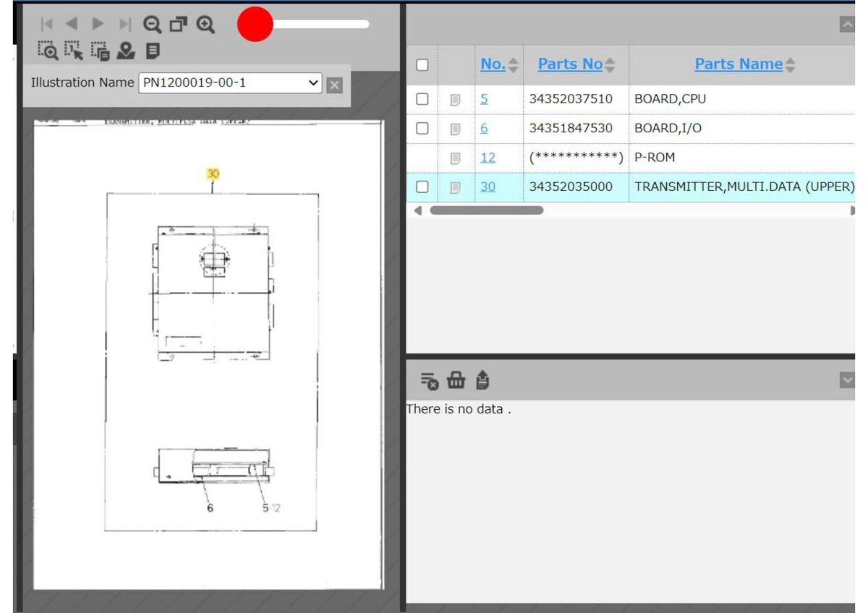
Task: Zoom out of the illustration
Action: [152, 25]
